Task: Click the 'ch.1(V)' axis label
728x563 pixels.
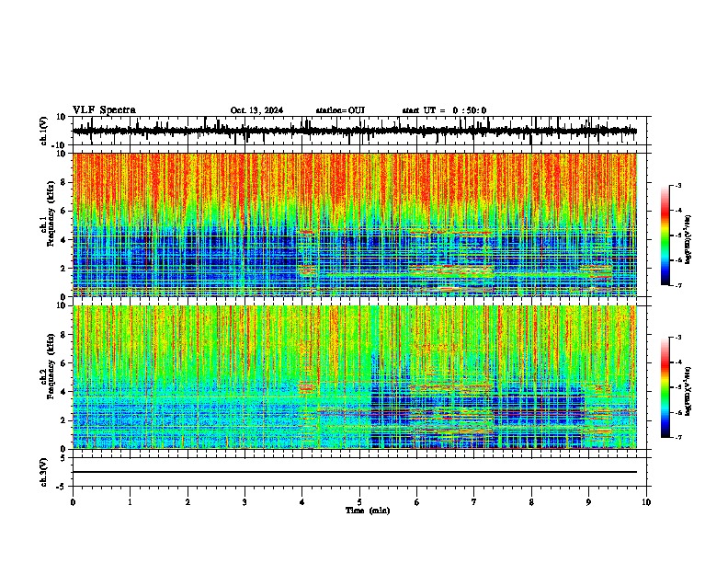Action: tap(44, 132)
